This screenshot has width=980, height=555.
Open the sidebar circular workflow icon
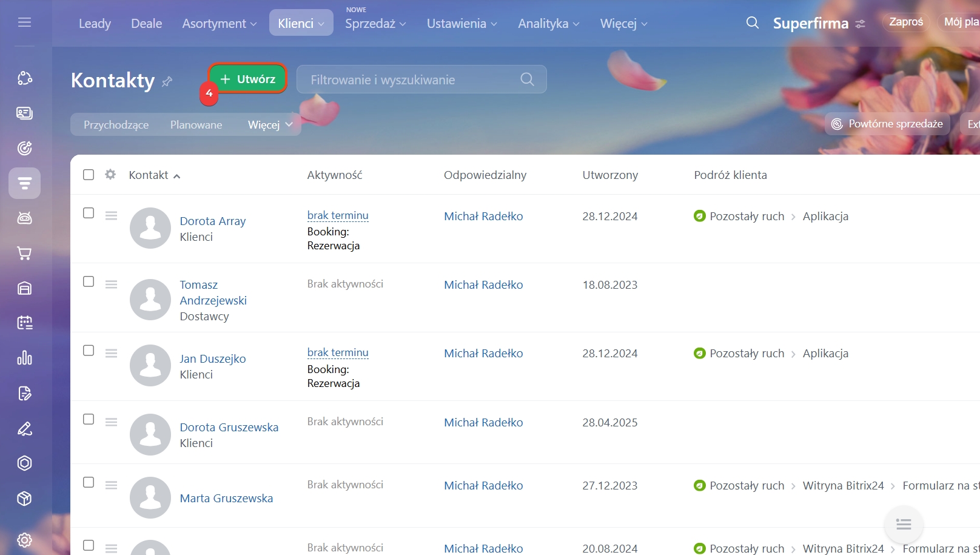pyautogui.click(x=24, y=78)
